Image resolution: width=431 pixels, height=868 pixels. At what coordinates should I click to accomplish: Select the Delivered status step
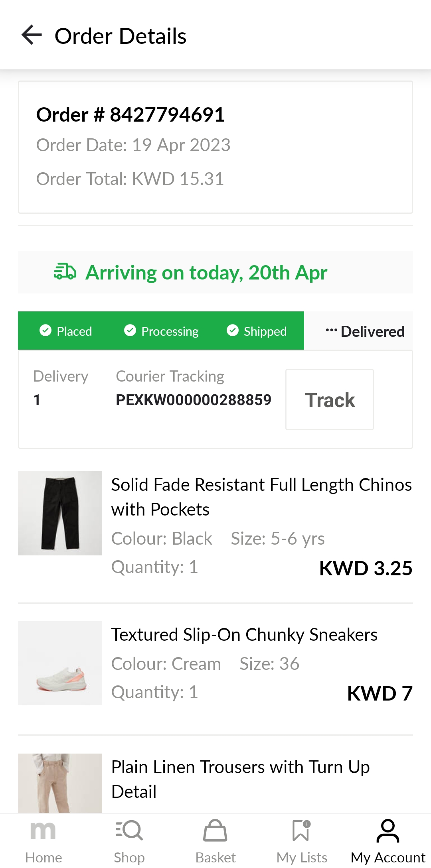click(365, 331)
